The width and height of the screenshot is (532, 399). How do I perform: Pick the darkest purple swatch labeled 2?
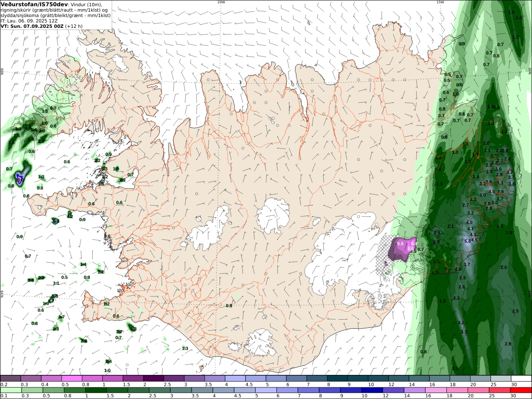coord(153,378)
